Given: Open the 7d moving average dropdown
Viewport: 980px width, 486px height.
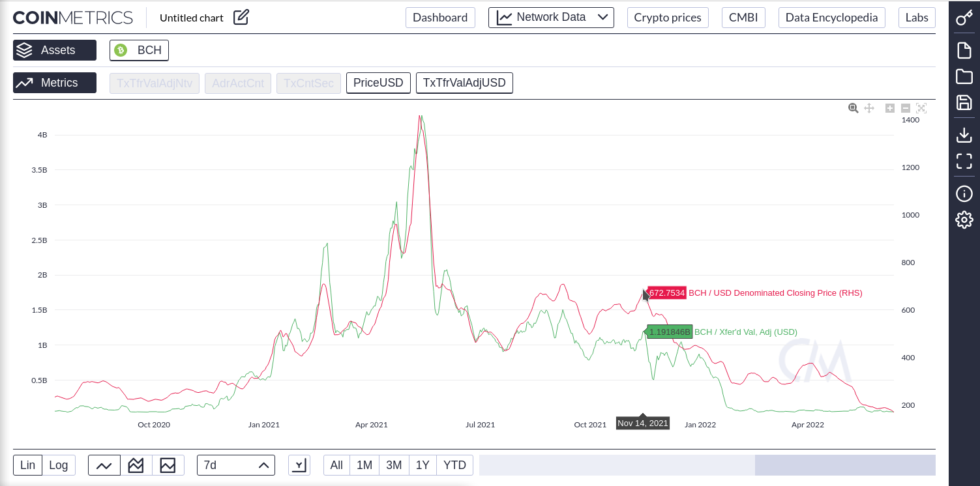Looking at the screenshot, I should pos(236,465).
